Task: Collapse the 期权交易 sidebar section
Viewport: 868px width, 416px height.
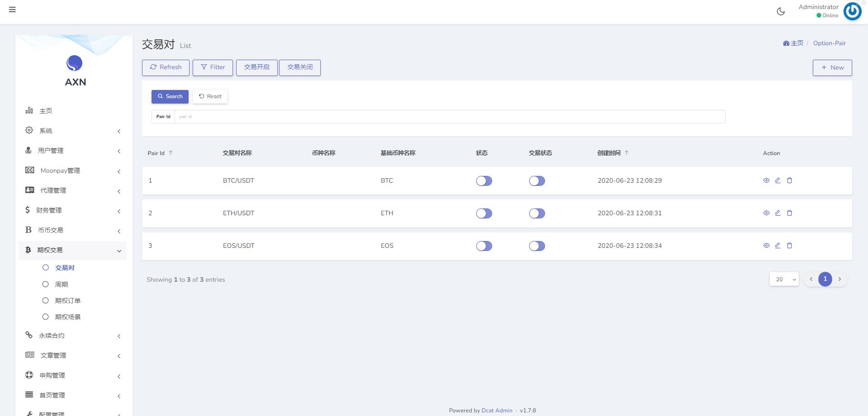Action: point(72,250)
